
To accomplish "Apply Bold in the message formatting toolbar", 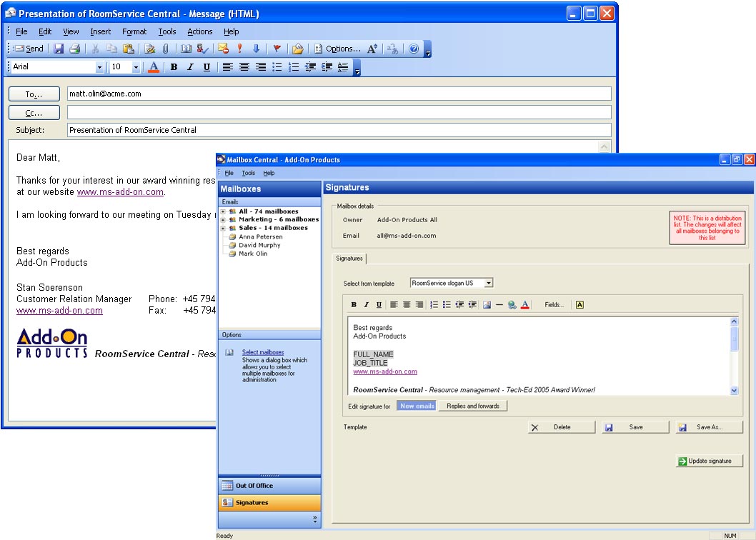I will [174, 67].
